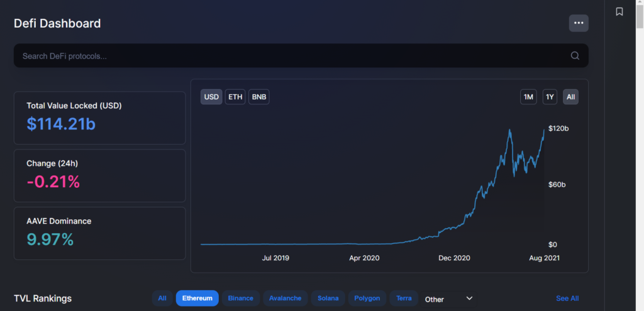Screen dimensions: 644x311
Task: Set chart range to 1Y
Action: coord(550,97)
